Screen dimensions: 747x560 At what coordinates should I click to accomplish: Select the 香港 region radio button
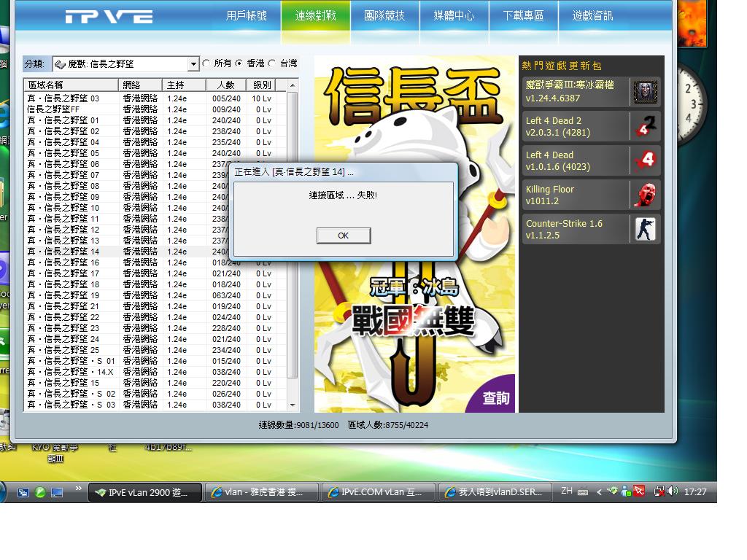click(239, 64)
